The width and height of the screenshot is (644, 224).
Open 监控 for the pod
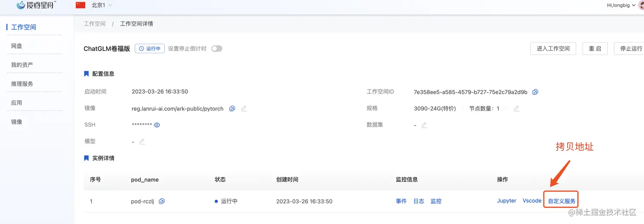click(436, 201)
